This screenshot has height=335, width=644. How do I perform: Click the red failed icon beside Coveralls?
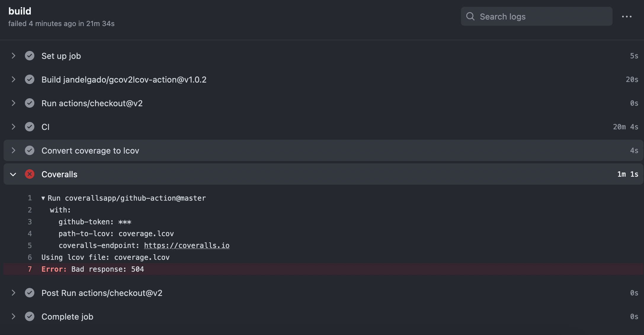point(30,174)
